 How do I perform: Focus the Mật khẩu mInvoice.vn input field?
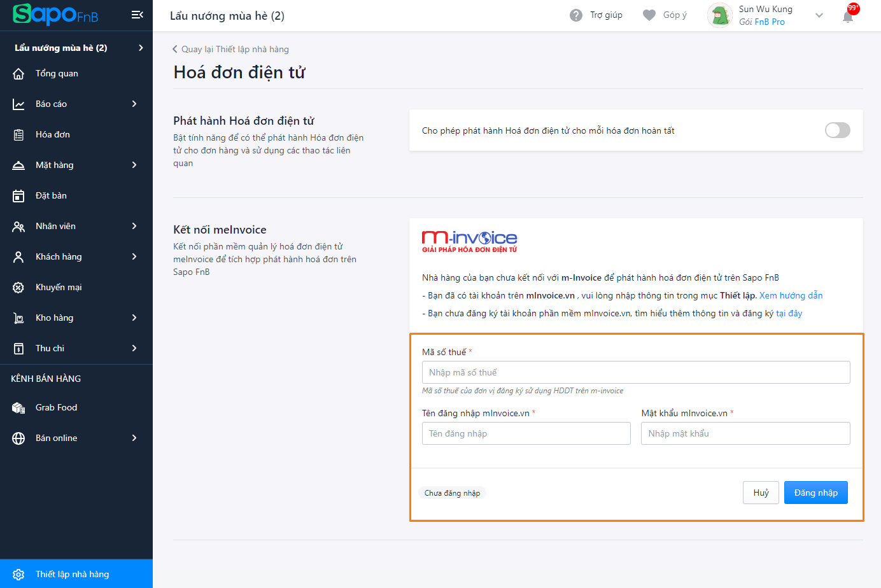tap(745, 433)
